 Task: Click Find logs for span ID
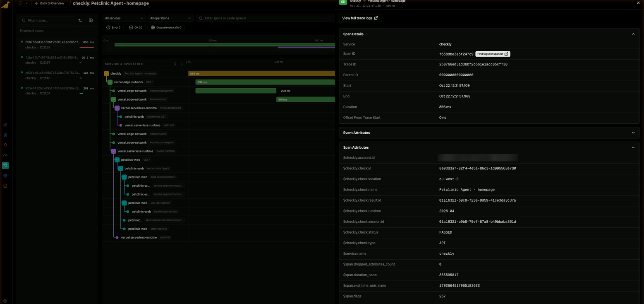(493, 54)
